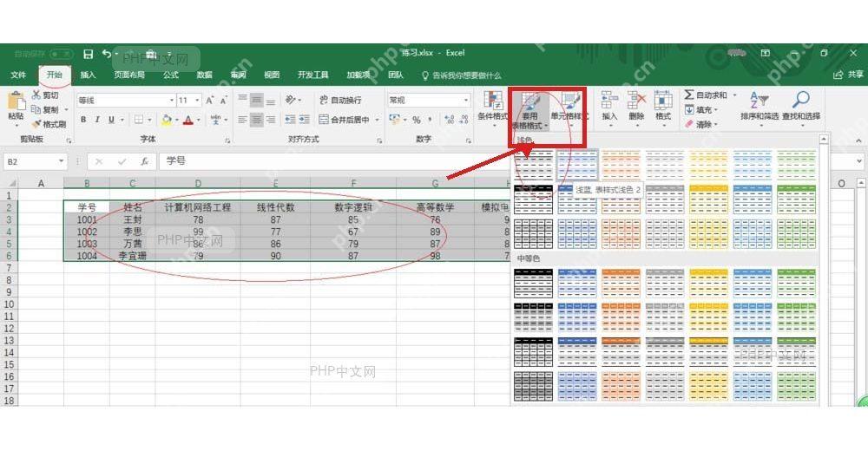The height and width of the screenshot is (451, 868).
Task: Collapse the ribbon with the chevron
Action: [x=858, y=141]
